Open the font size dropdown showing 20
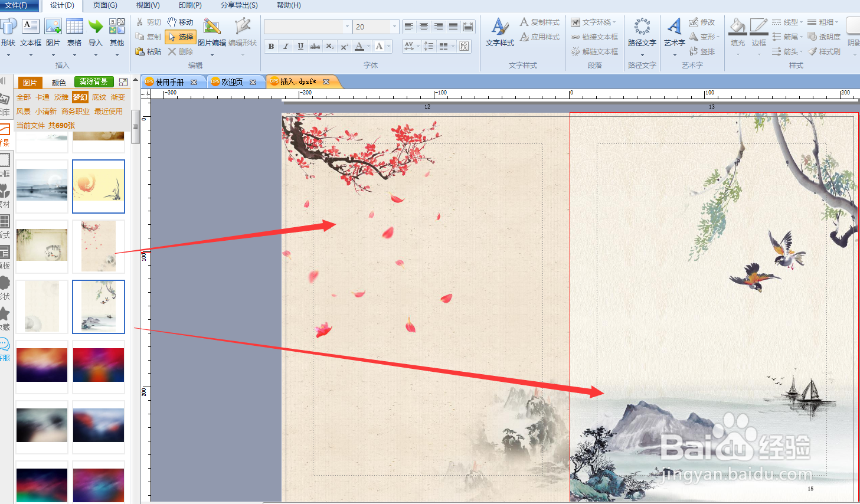Viewport: 860px width, 504px height. point(376,27)
